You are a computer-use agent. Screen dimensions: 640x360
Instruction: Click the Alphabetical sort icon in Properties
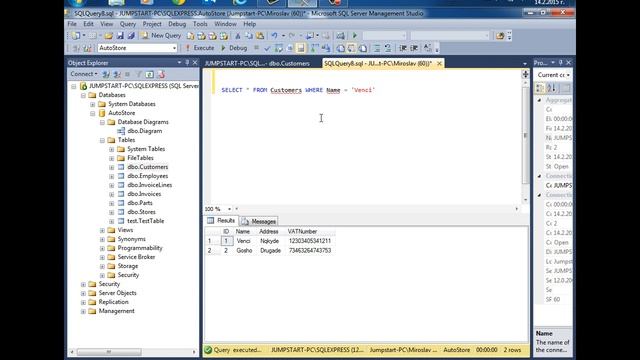(551, 88)
